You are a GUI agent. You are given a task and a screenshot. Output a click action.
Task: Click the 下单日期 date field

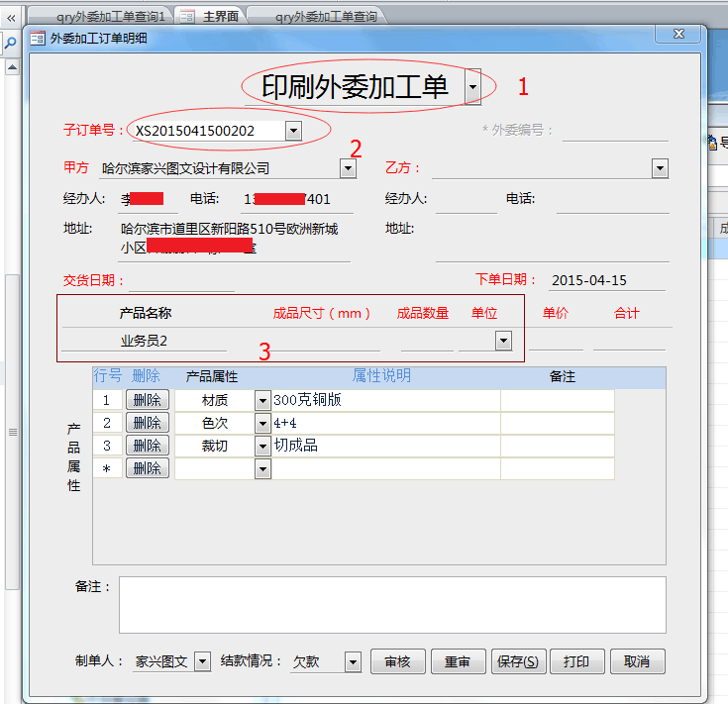[x=607, y=280]
